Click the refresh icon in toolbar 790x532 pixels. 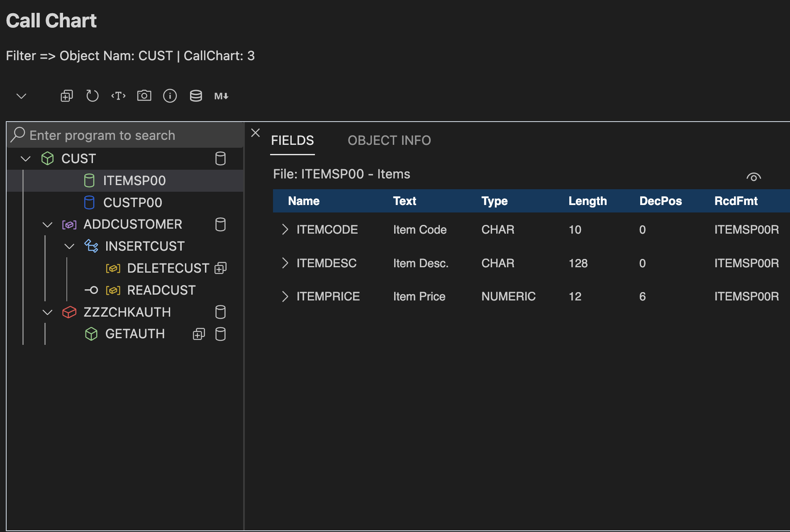92,96
